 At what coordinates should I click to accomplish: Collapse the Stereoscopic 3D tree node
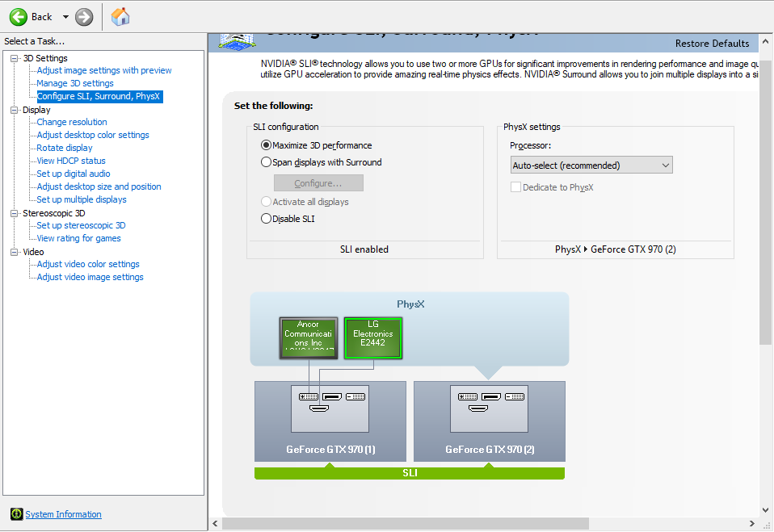[x=15, y=213]
